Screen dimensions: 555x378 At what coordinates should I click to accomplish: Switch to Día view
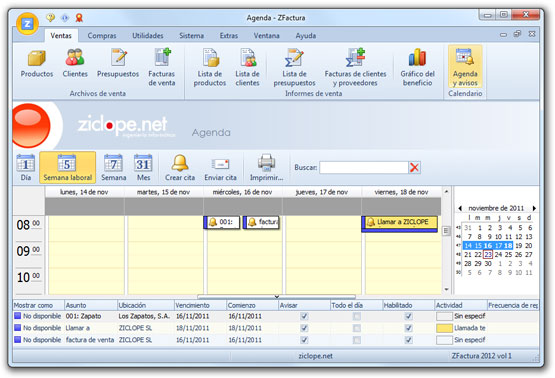[x=25, y=167]
